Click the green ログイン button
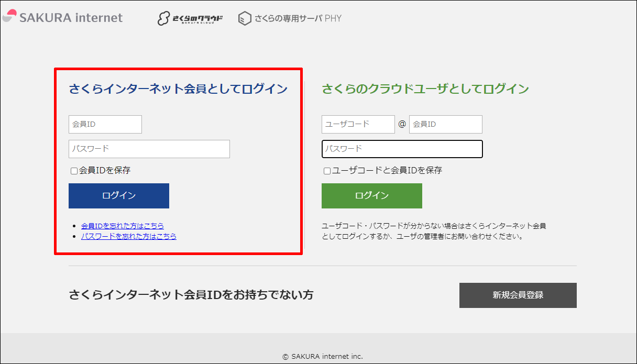 (x=372, y=196)
